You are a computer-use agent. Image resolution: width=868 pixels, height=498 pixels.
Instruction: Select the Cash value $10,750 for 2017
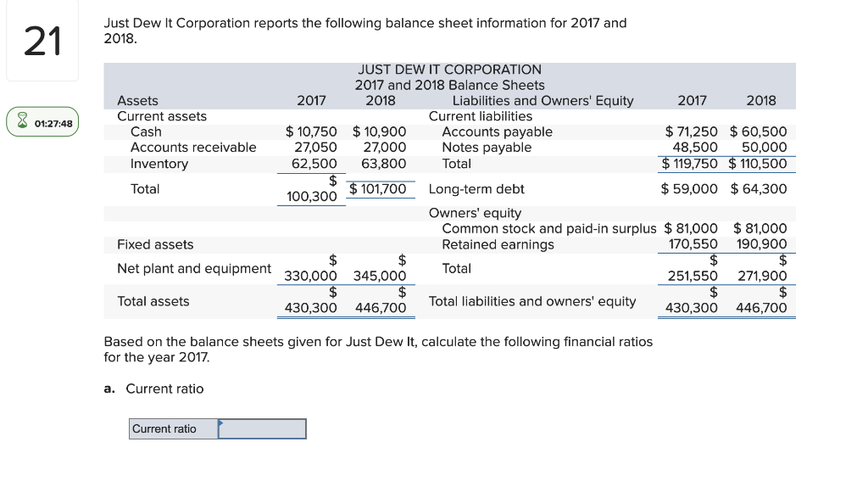click(x=311, y=131)
